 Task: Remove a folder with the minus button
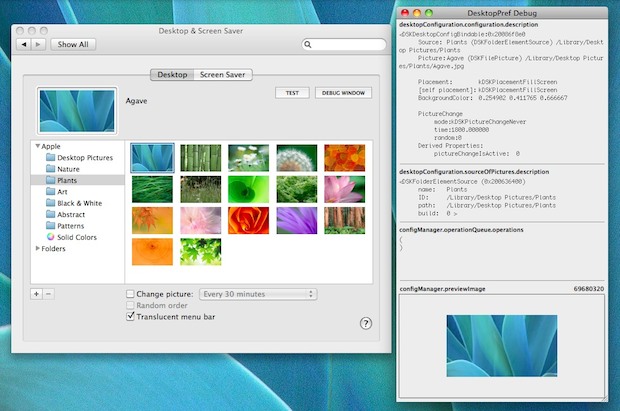[48, 294]
